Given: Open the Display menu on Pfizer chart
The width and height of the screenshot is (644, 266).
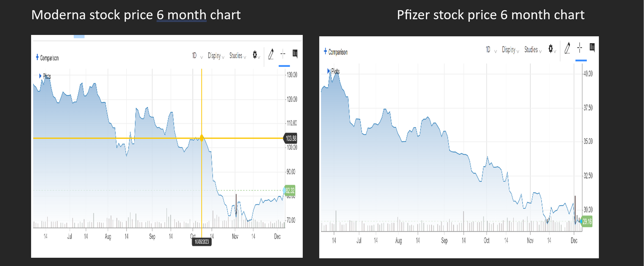Looking at the screenshot, I should [510, 50].
